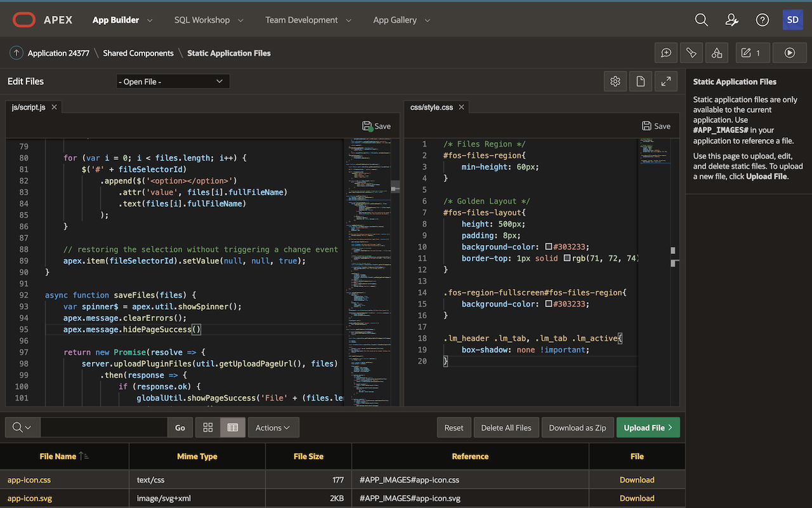Open the App Gallery menu item

click(x=395, y=20)
